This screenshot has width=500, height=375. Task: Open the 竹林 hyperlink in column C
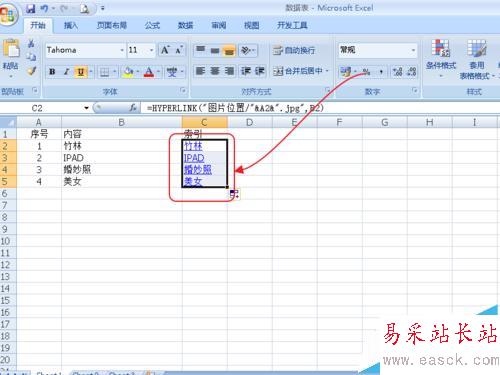[193, 146]
